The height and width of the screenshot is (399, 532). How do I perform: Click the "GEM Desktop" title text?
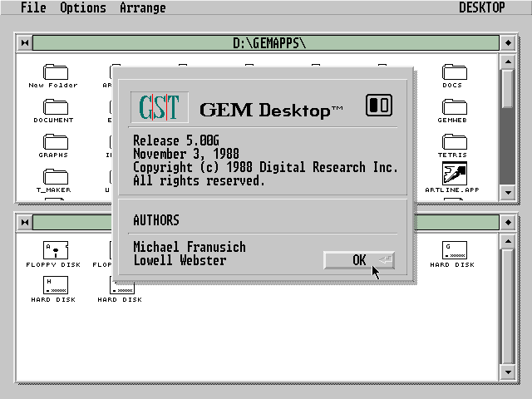point(271,111)
